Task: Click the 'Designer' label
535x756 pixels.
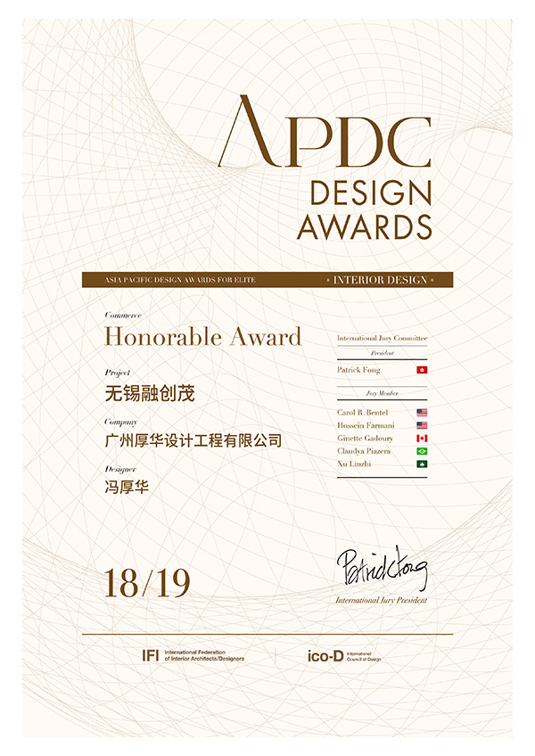Action: pos(120,469)
